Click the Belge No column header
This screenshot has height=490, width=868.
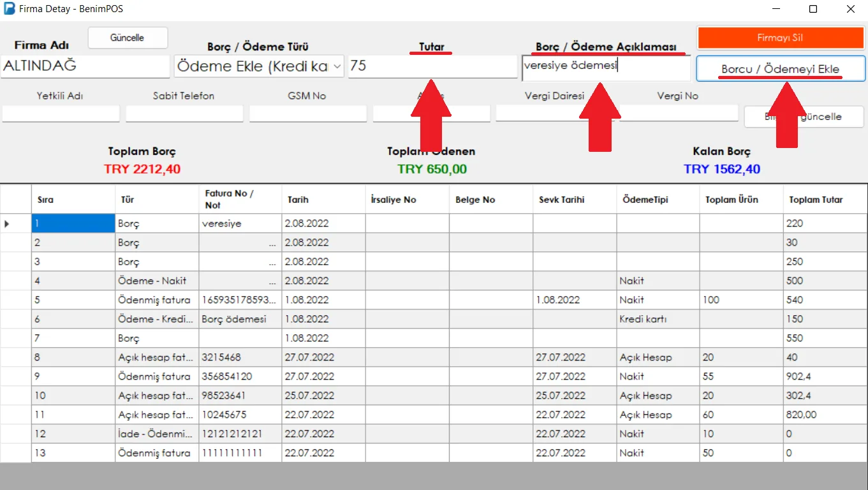tap(491, 200)
